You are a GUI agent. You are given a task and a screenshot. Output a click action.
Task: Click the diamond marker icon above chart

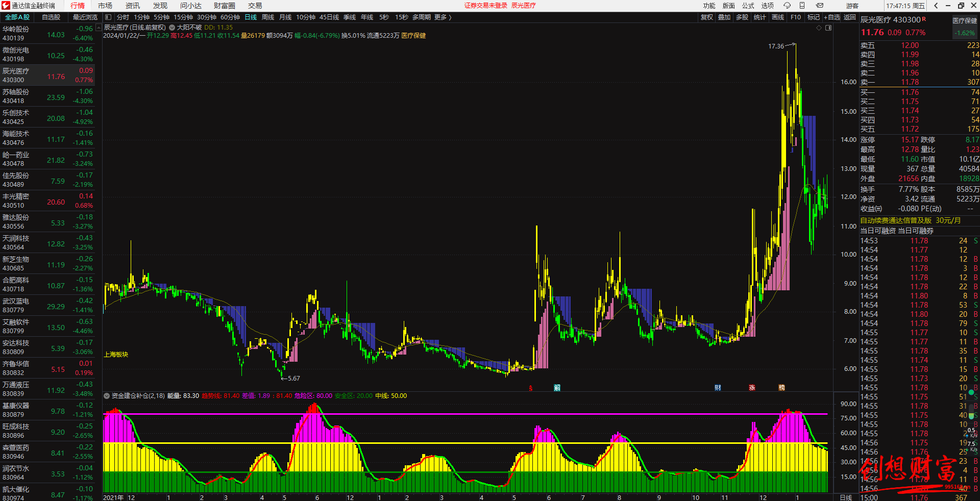[819, 28]
